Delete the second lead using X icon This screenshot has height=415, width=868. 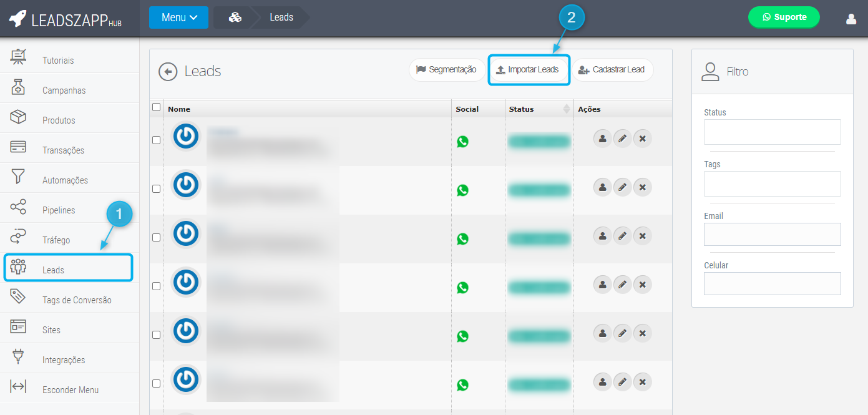pos(642,187)
